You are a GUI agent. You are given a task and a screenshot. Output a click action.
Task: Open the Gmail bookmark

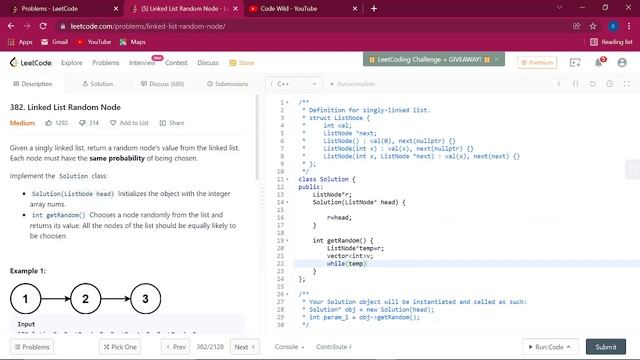click(x=55, y=42)
